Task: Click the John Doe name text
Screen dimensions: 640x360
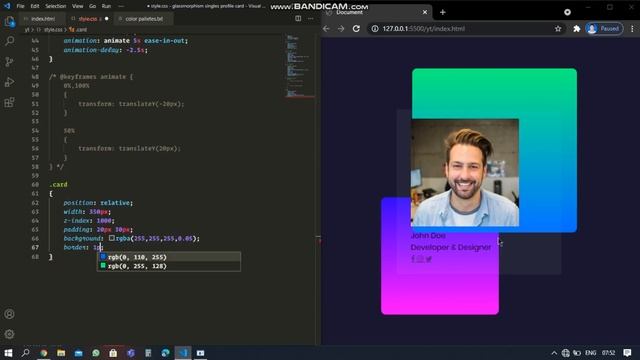Action: tap(428, 236)
